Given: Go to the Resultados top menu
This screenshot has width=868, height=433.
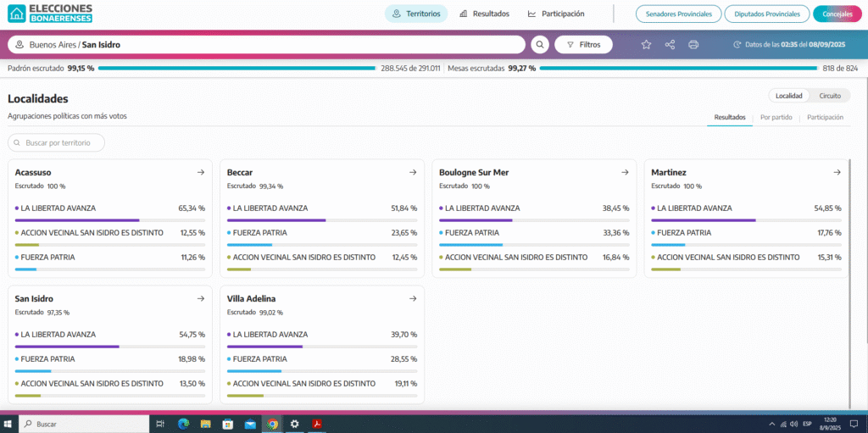Looking at the screenshot, I should pos(484,14).
